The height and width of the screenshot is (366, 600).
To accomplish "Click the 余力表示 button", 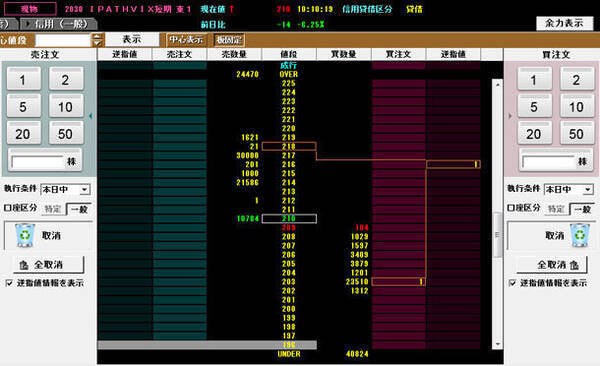I will pyautogui.click(x=564, y=23).
